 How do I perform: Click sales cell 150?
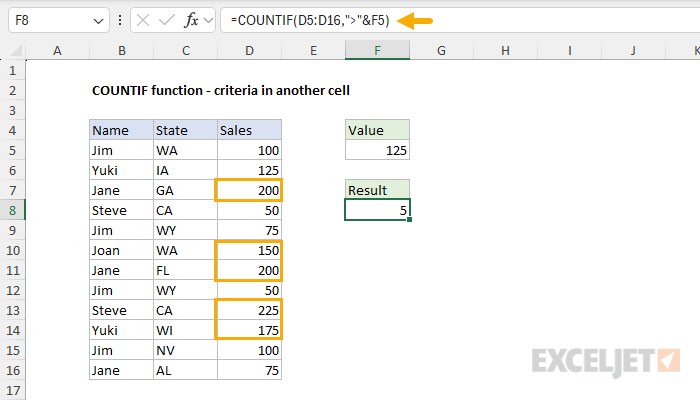(250, 250)
